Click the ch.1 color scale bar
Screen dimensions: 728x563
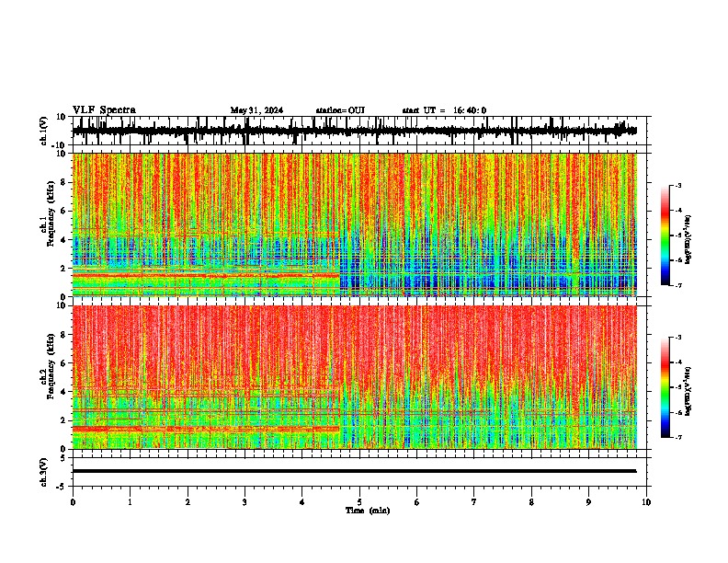(665, 236)
